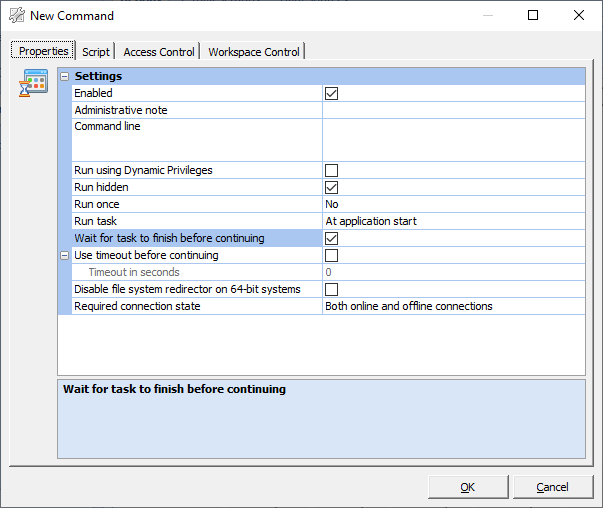
Task: Click into the Command line value field
Action: tap(452, 139)
